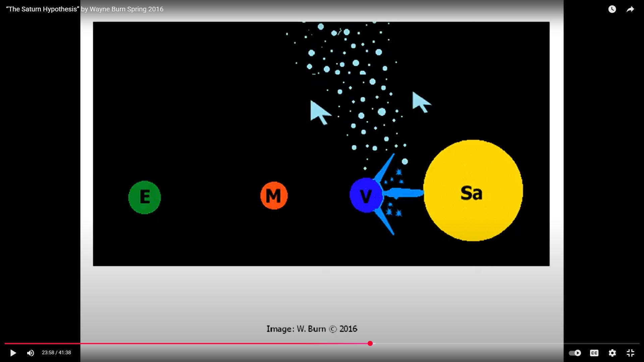Toggle closed captions with CC button
The image size is (644, 362).
[594, 353]
